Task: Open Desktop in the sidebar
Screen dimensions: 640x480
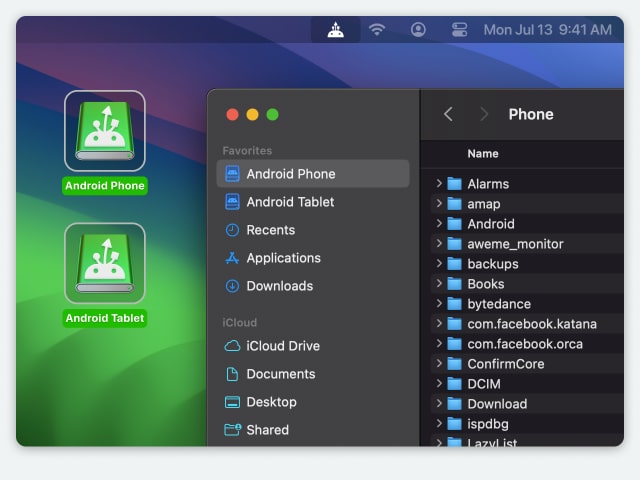Action: coord(313,402)
